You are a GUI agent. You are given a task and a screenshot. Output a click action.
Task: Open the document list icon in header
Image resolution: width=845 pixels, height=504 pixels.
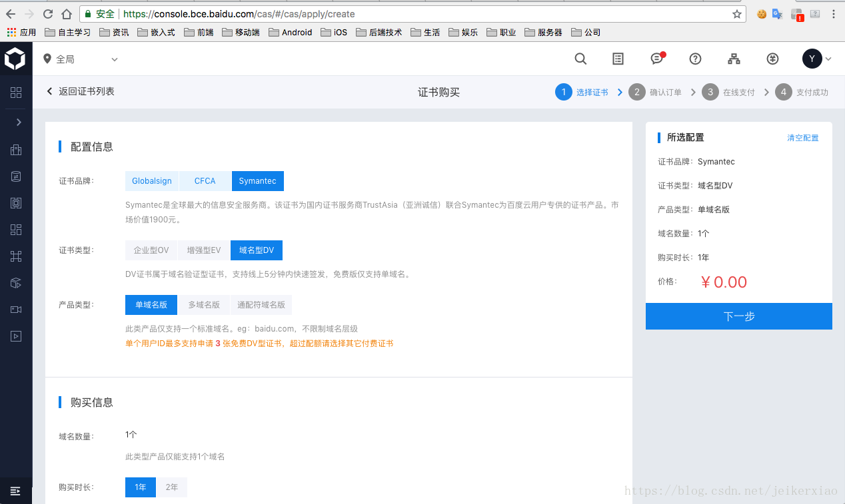(618, 59)
